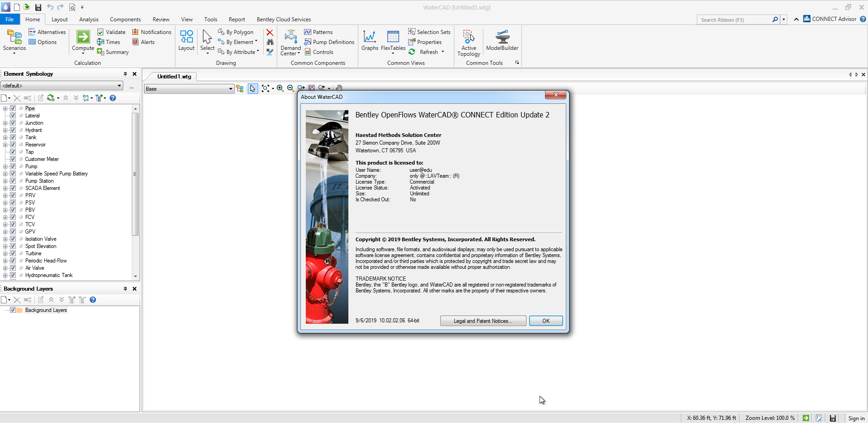Image resolution: width=868 pixels, height=423 pixels.
Task: Open Scenarios manager icon beside Base dropdown
Action: point(240,89)
